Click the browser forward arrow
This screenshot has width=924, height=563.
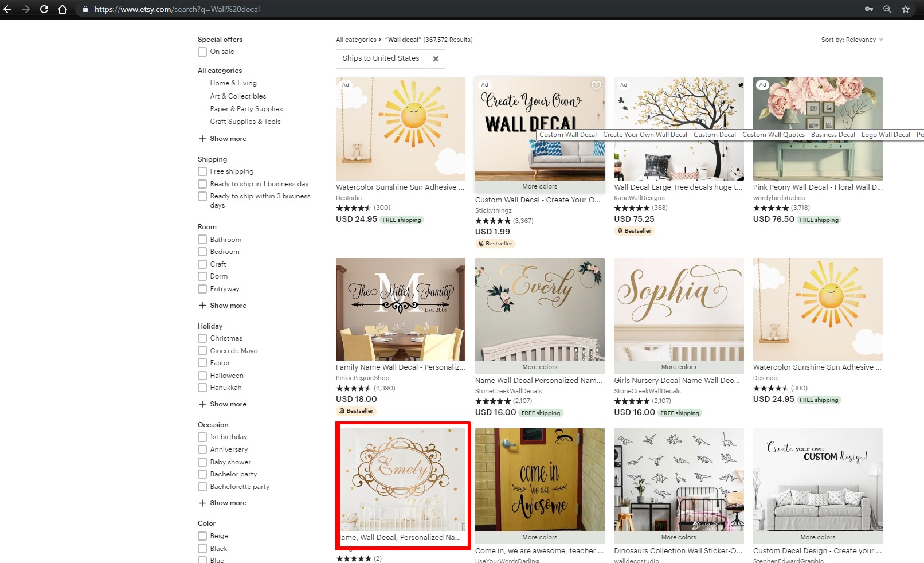[26, 9]
